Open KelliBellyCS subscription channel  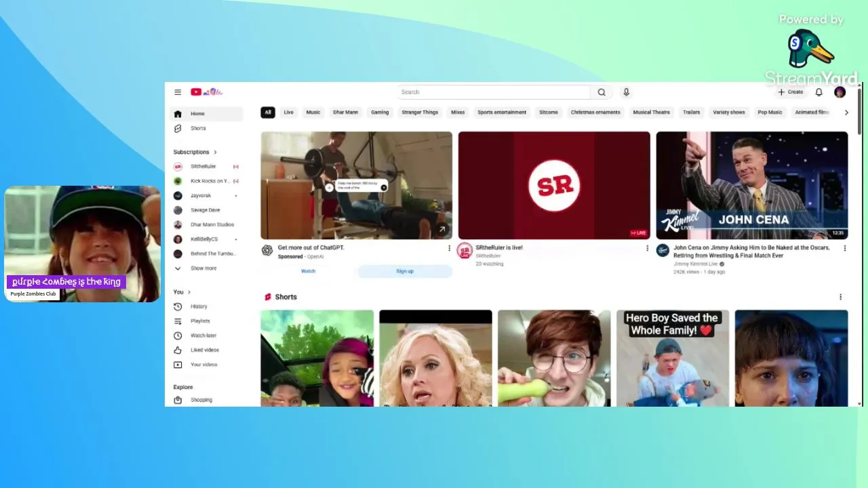coord(205,239)
